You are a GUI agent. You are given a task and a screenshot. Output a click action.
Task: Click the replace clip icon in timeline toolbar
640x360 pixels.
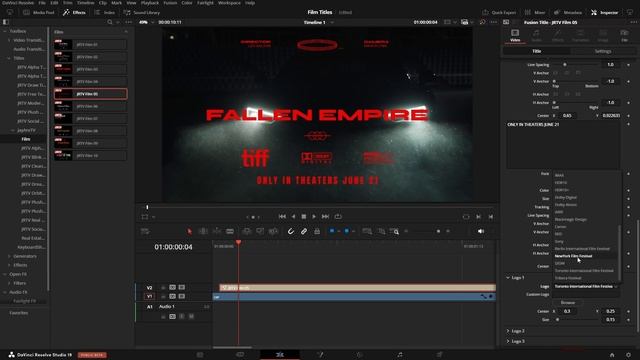click(x=273, y=231)
